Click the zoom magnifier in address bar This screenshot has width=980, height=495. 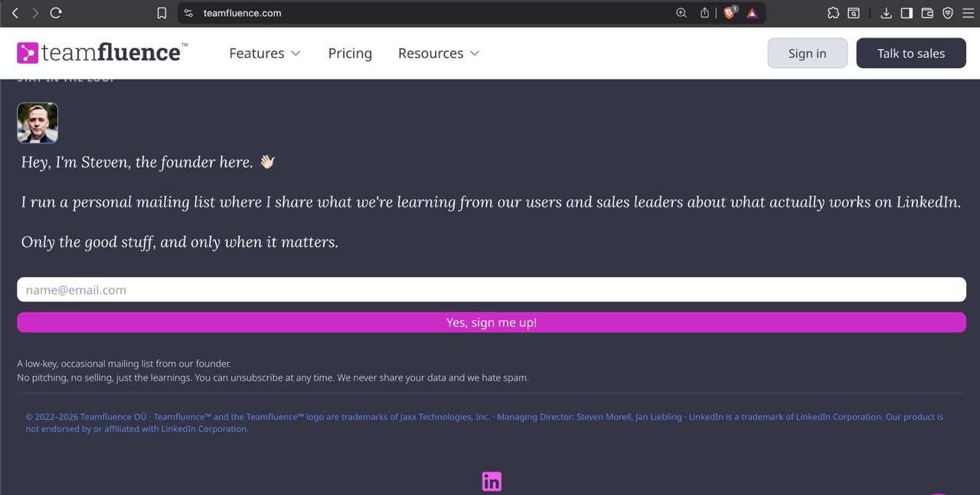tap(681, 13)
